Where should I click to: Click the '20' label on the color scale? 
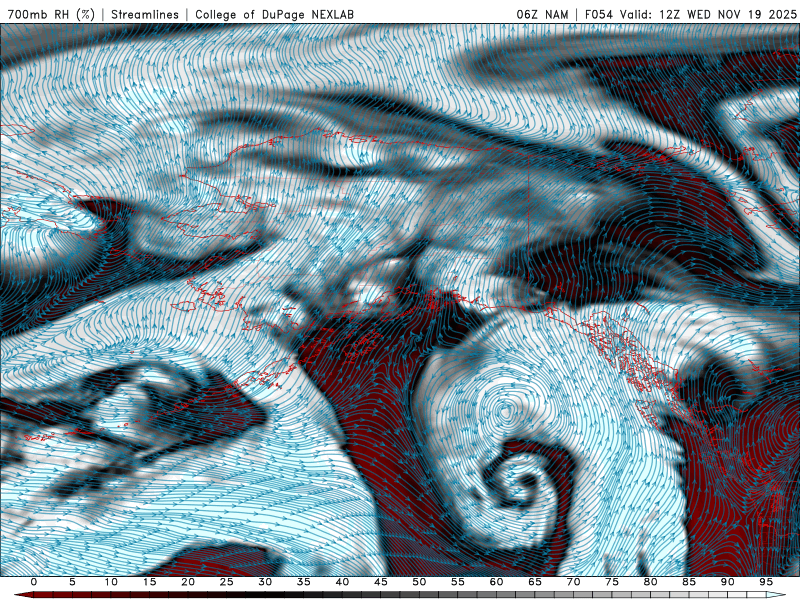point(188,582)
